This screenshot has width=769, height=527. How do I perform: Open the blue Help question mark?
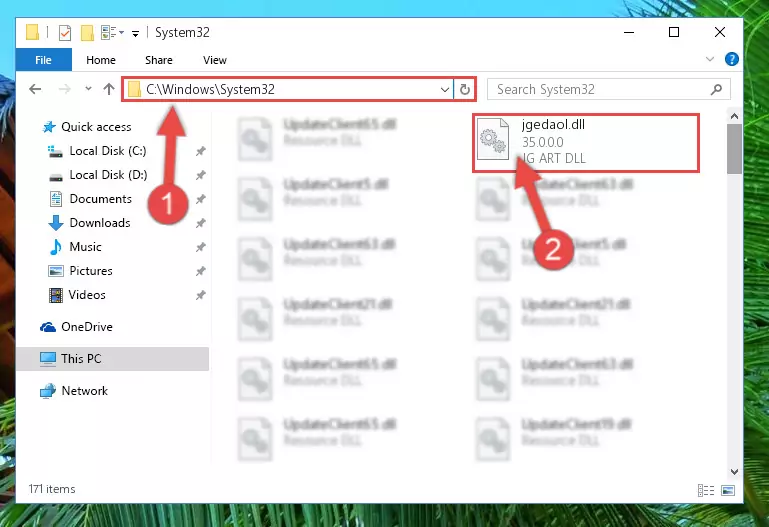click(731, 59)
